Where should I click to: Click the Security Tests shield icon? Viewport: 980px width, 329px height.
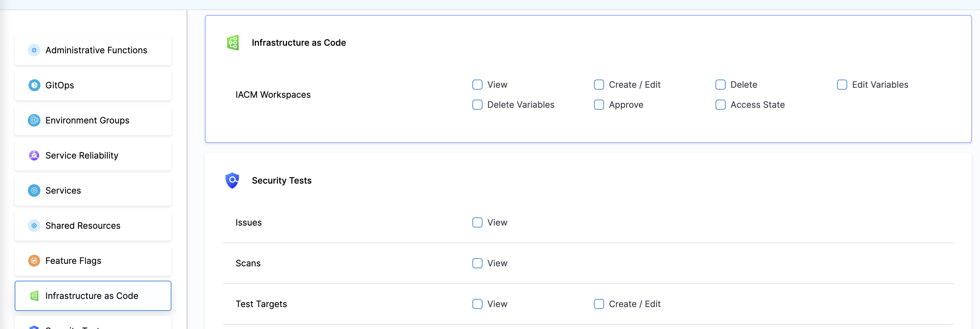232,180
